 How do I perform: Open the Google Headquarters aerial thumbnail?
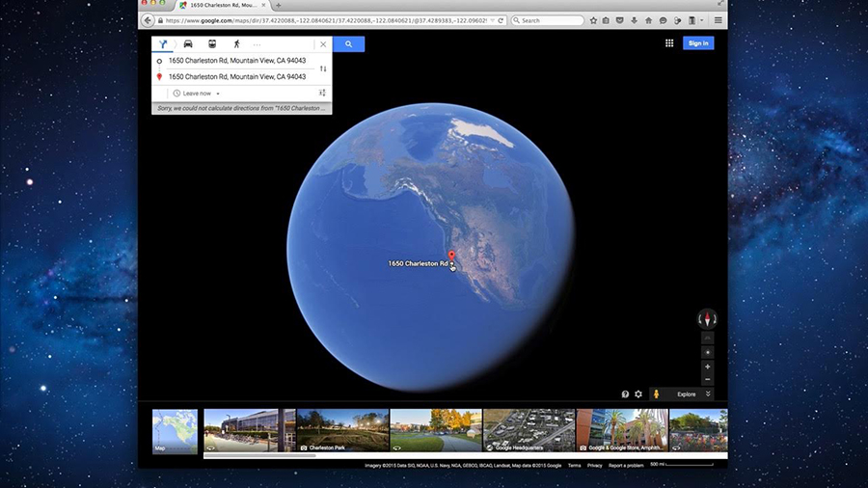click(x=529, y=430)
